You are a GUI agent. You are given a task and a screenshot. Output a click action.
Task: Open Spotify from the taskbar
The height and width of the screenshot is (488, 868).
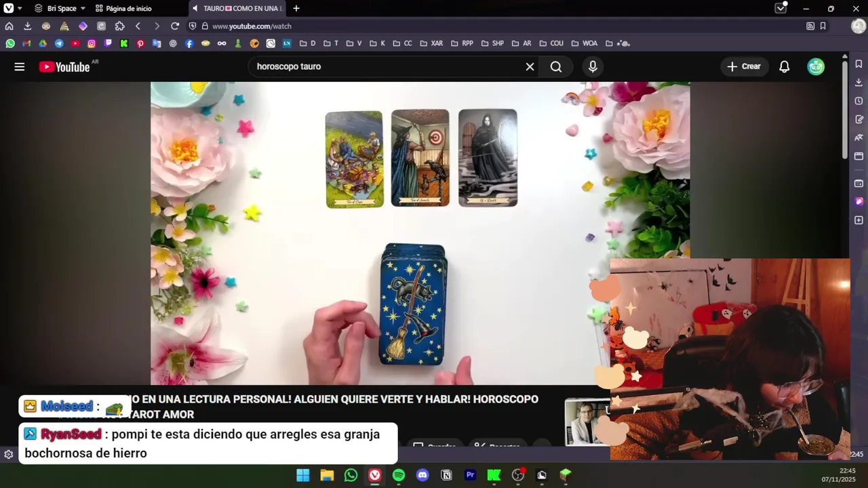tap(399, 475)
